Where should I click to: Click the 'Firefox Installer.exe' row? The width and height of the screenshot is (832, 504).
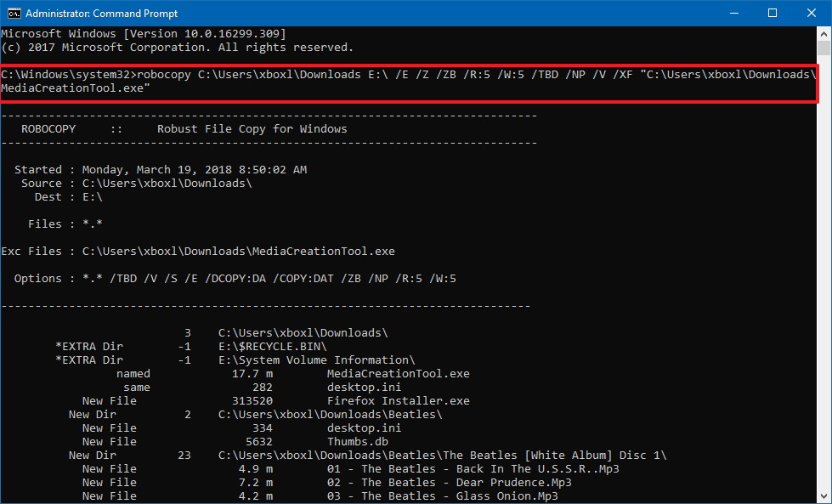(276, 401)
